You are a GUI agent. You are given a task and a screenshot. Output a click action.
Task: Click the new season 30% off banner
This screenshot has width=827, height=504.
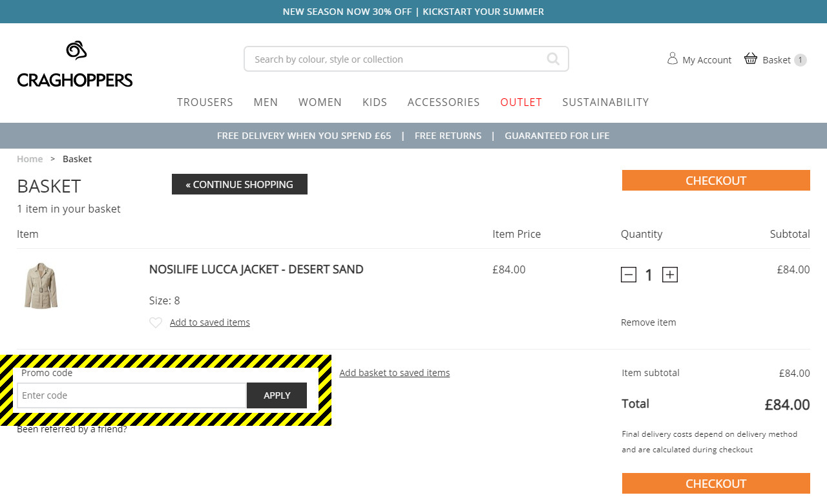pos(413,12)
